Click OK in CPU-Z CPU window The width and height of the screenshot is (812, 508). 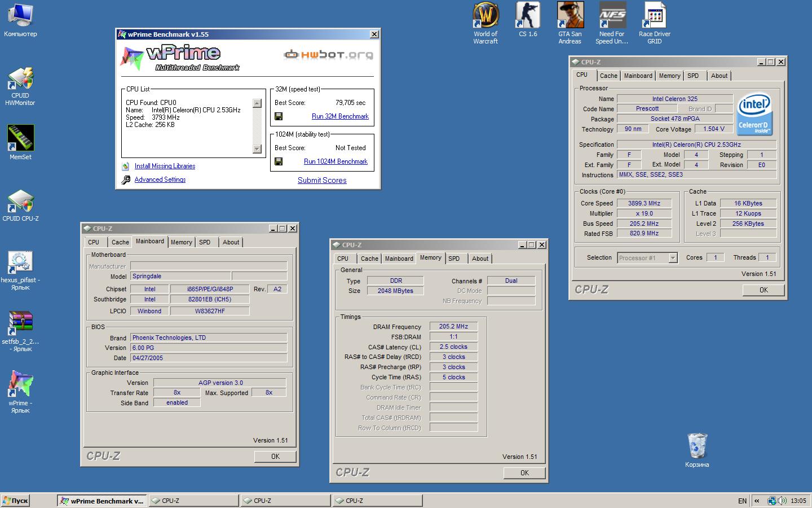764,290
